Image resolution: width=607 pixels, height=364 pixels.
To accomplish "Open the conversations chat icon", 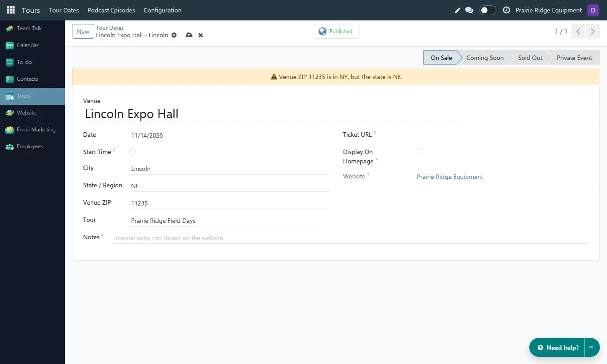I will (469, 10).
